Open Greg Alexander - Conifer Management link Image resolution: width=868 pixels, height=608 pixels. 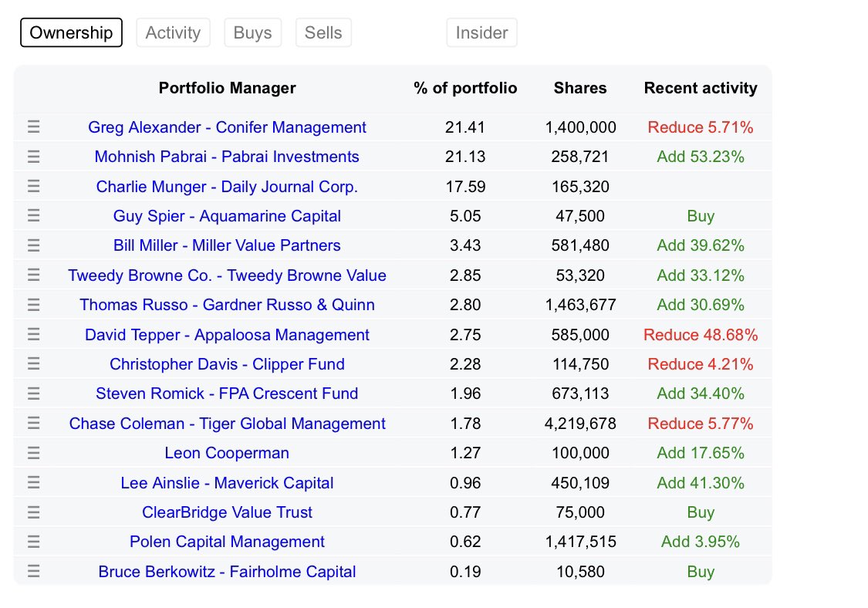[x=227, y=127]
